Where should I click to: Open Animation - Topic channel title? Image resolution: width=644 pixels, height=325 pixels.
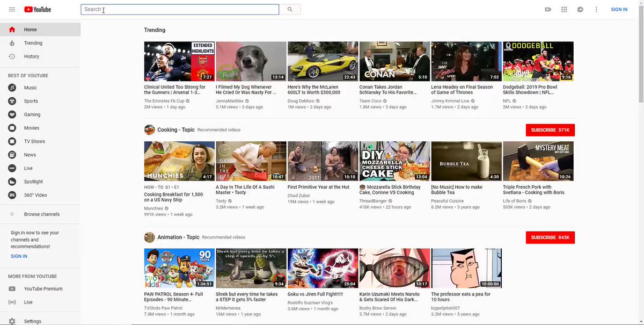click(178, 237)
